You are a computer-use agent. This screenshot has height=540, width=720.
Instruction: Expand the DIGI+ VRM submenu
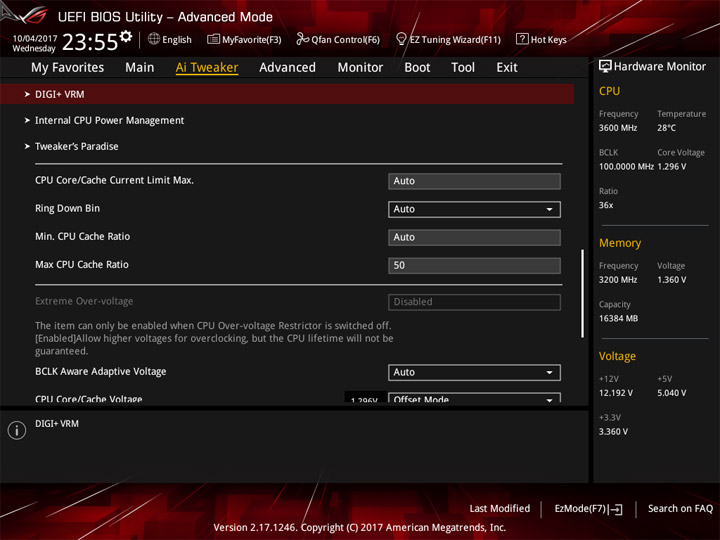tap(287, 94)
